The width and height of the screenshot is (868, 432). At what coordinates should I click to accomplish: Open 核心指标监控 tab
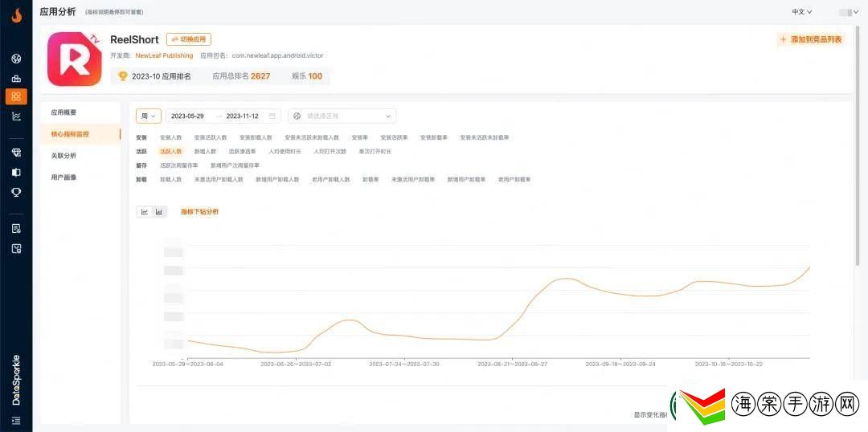[70, 134]
